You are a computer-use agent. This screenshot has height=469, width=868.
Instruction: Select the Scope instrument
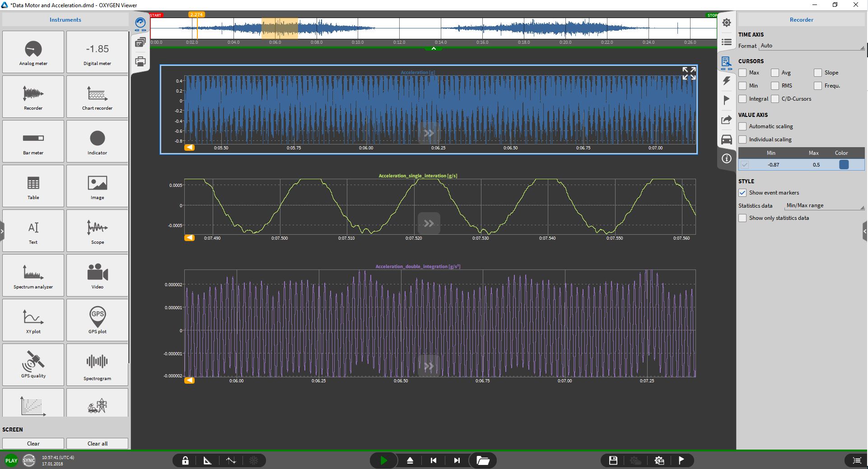(x=97, y=231)
